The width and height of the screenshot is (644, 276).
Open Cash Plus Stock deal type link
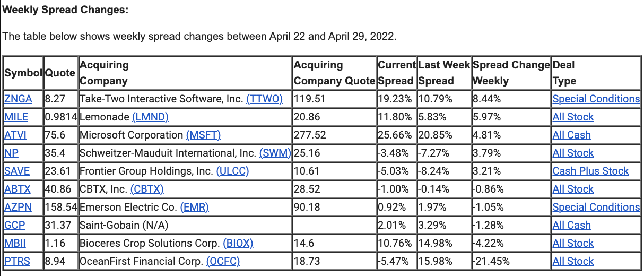(x=590, y=171)
